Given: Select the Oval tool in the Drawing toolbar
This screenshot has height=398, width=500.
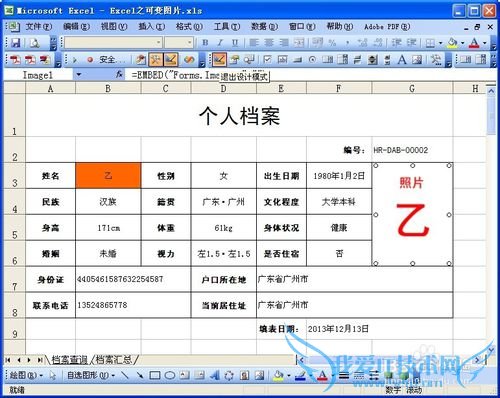Looking at the screenshot, I should coord(170,376).
